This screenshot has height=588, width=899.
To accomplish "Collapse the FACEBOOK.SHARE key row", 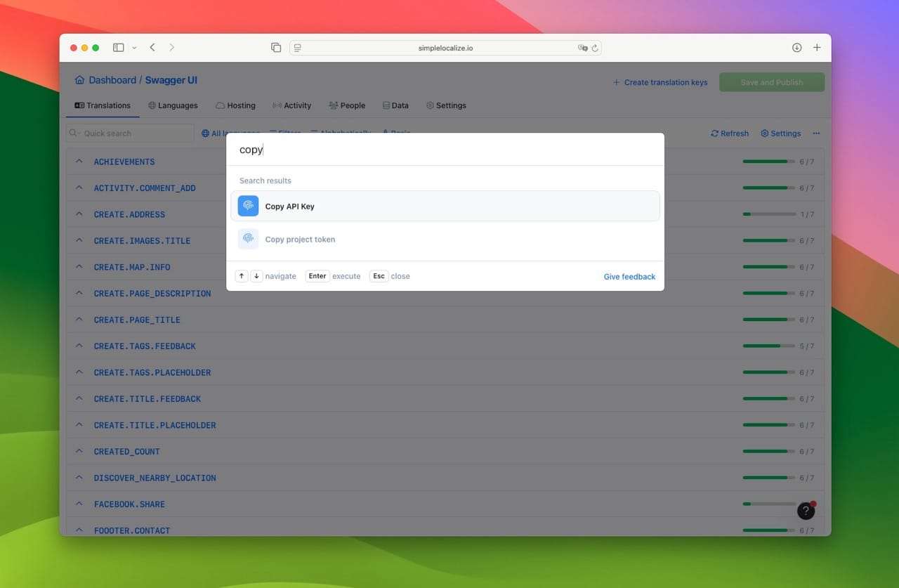I will (79, 504).
